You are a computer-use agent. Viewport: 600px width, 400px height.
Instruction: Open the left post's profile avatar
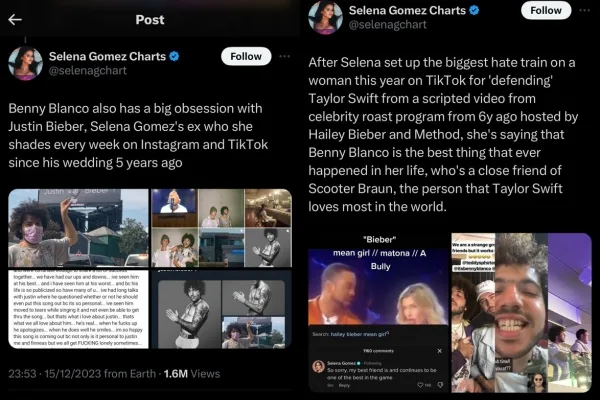pos(26,63)
